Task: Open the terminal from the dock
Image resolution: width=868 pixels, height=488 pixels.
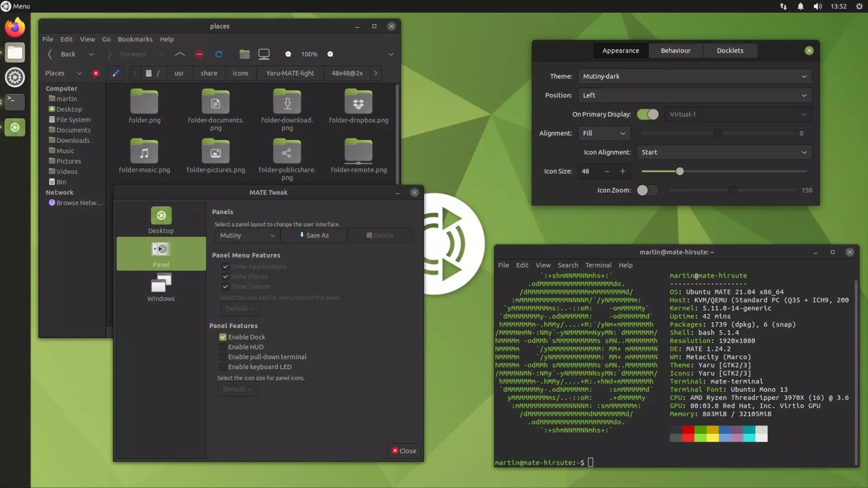Action: coord(15,101)
